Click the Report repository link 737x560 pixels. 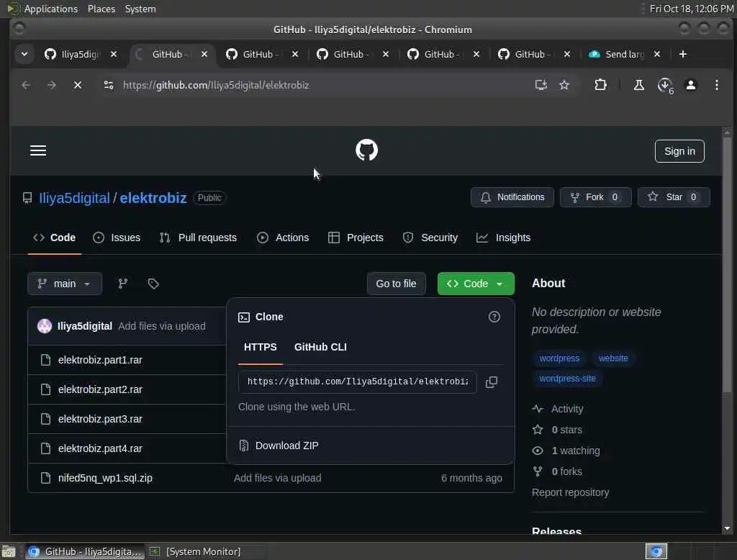click(x=570, y=492)
